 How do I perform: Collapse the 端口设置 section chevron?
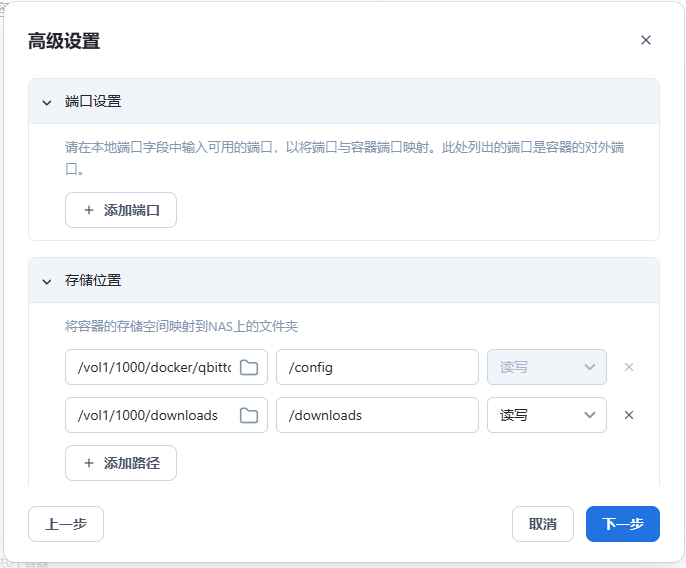coord(46,102)
